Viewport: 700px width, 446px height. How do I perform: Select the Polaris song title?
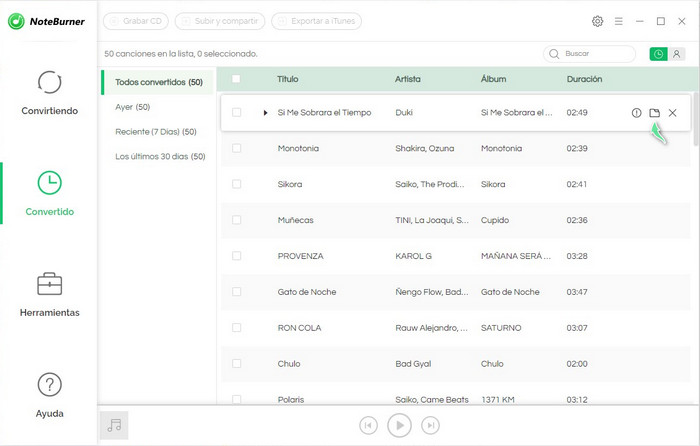(x=291, y=400)
